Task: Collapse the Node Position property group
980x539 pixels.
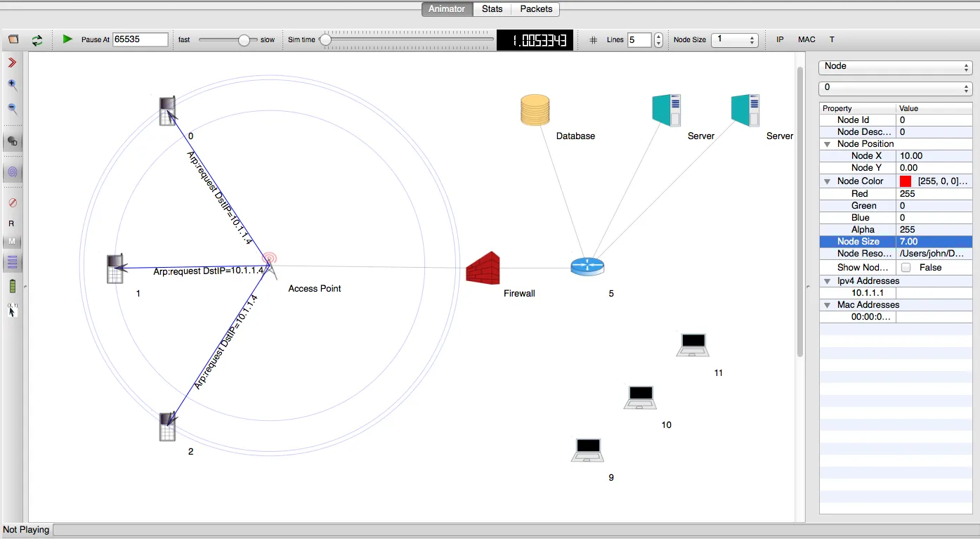Action: pyautogui.click(x=827, y=143)
